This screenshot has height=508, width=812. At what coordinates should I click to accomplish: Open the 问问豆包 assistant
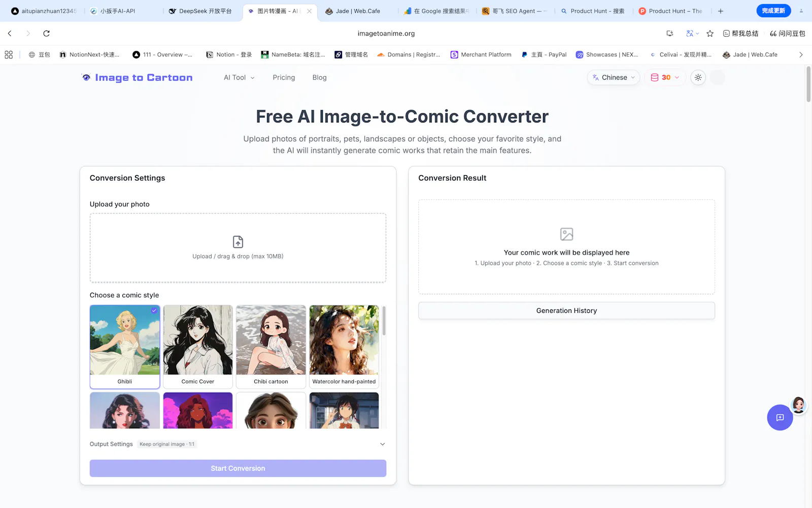(x=787, y=34)
